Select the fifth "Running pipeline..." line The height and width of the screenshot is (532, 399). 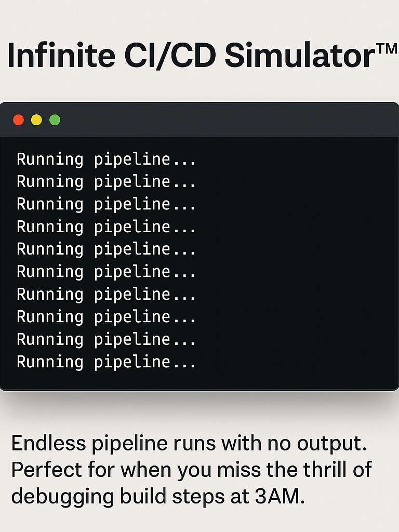[x=107, y=249]
